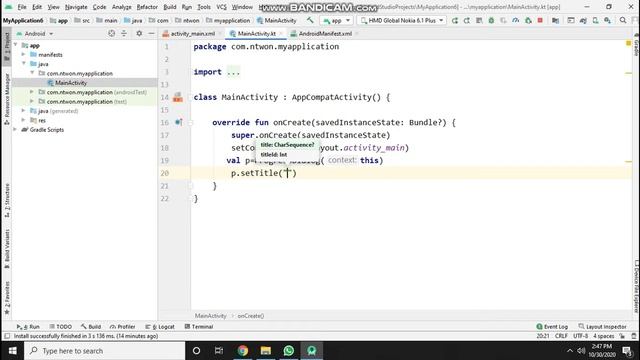Click the Debug app bug icon

491,20
